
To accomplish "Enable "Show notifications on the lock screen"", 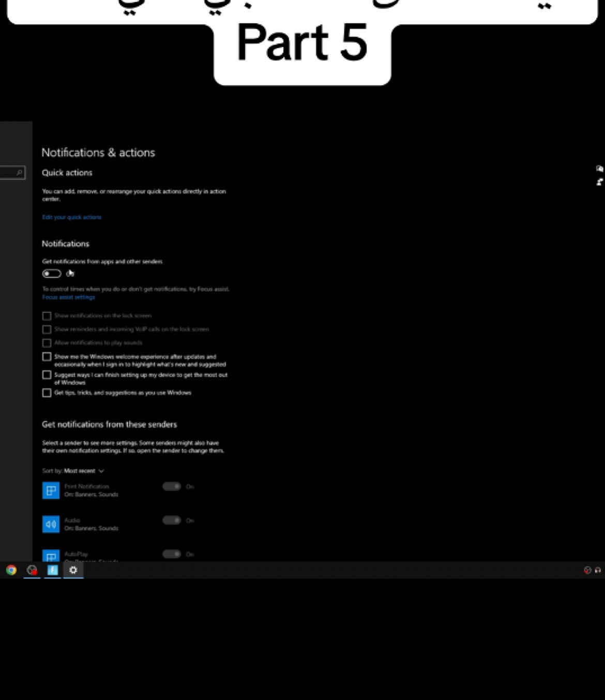I will coord(47,316).
